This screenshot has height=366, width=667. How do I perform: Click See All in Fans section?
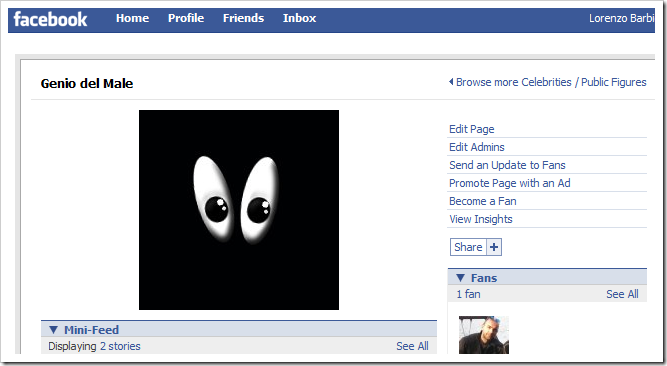pos(622,294)
